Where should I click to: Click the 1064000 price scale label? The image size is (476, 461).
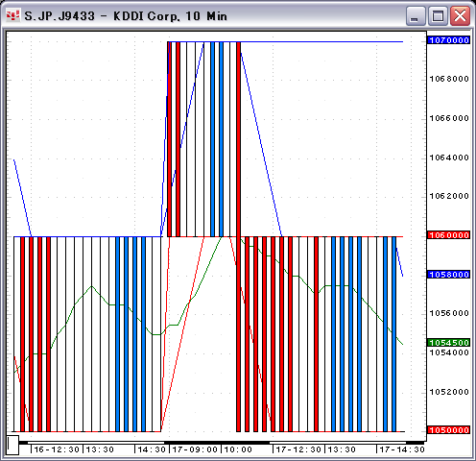click(x=449, y=158)
